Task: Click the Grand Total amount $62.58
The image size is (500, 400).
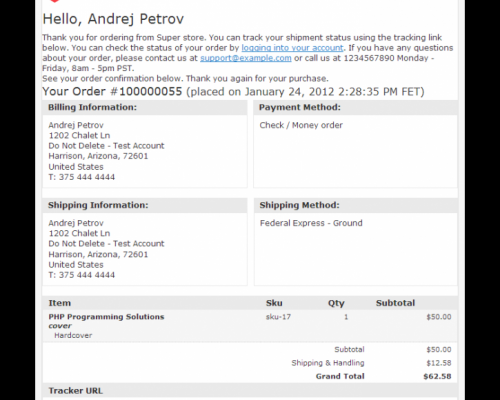Action: click(437, 376)
